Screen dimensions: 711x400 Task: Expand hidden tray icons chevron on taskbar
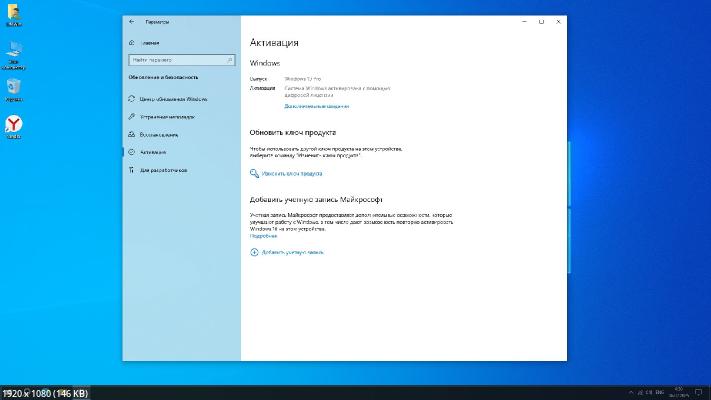coord(630,392)
